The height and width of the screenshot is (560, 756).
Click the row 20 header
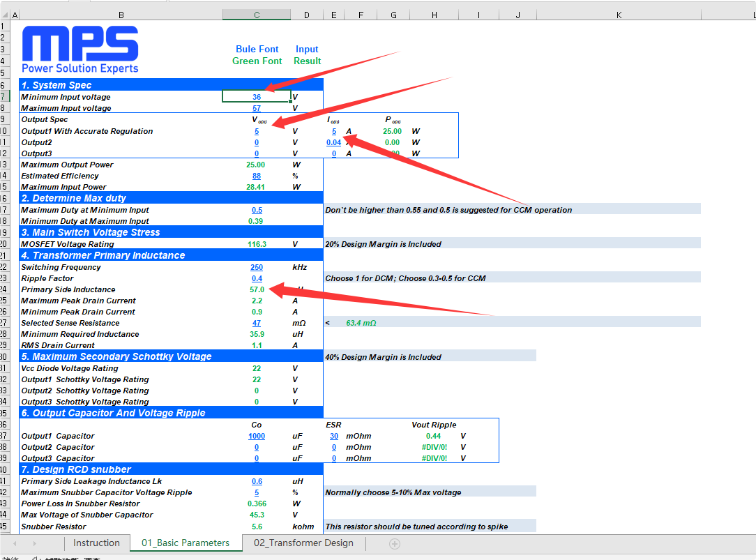[4, 244]
